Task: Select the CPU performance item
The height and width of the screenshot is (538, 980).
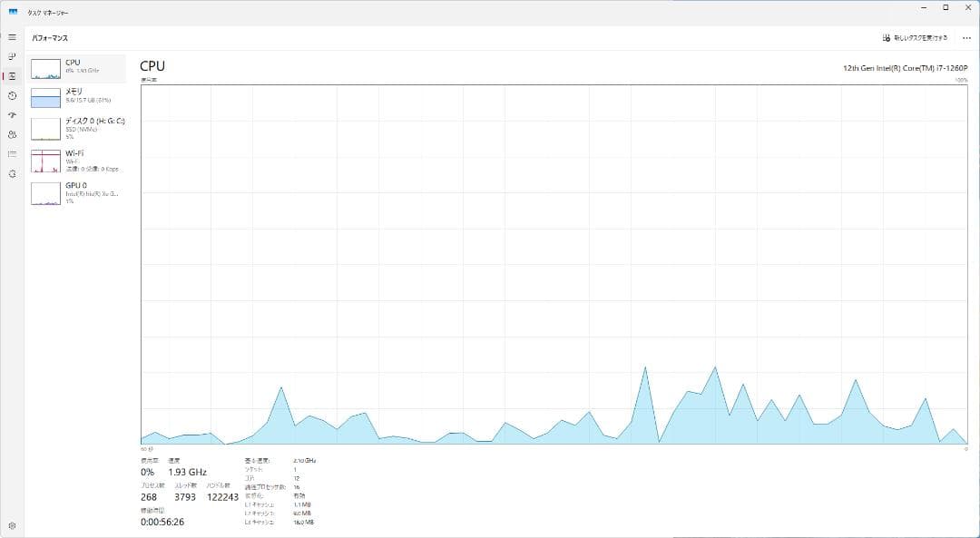Action: coord(78,68)
